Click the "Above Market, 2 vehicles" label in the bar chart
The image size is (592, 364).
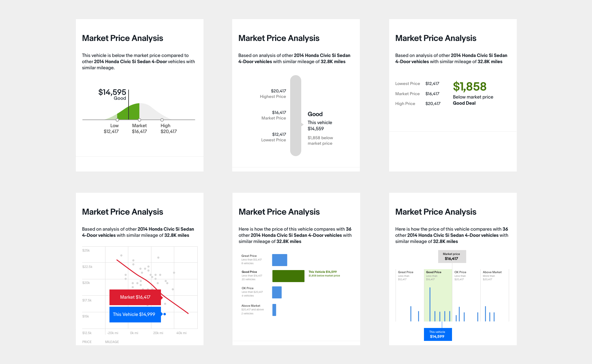point(253,309)
